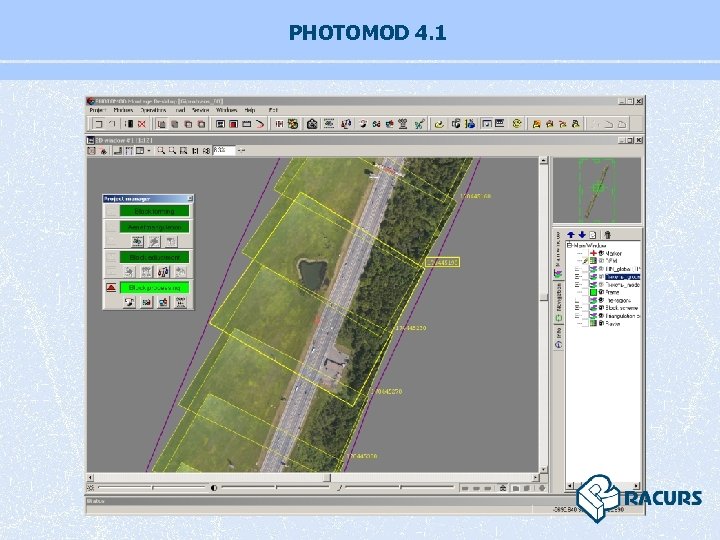
Task: Toggle visibility eye of Block scheme layer
Action: (601, 308)
